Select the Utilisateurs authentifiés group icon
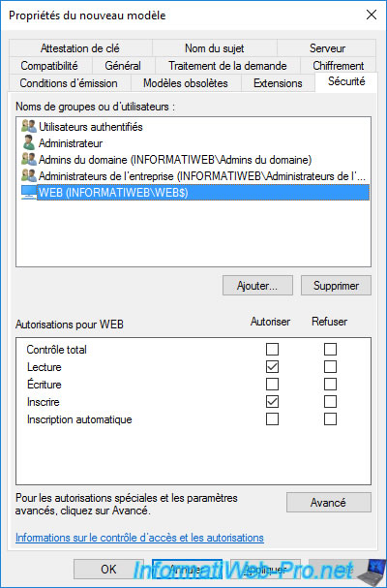387x588 pixels. [29, 127]
